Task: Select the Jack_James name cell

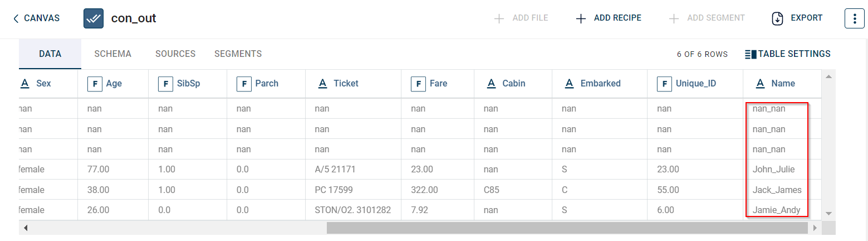Action: (x=777, y=190)
